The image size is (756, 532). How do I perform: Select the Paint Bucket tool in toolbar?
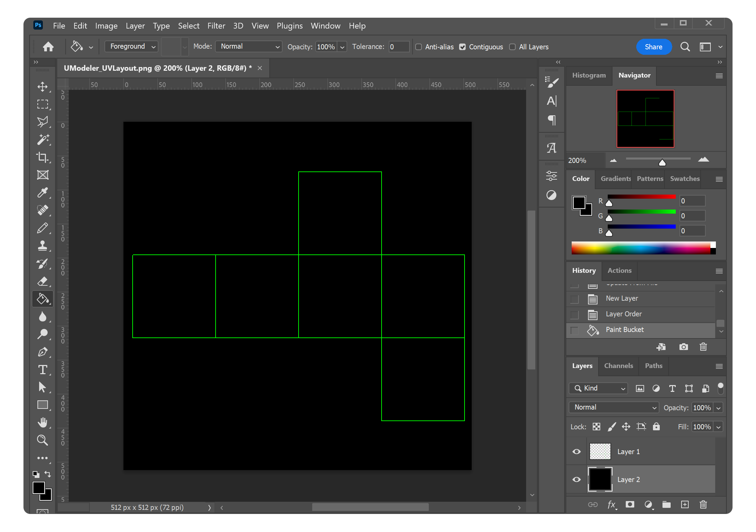pos(43,299)
